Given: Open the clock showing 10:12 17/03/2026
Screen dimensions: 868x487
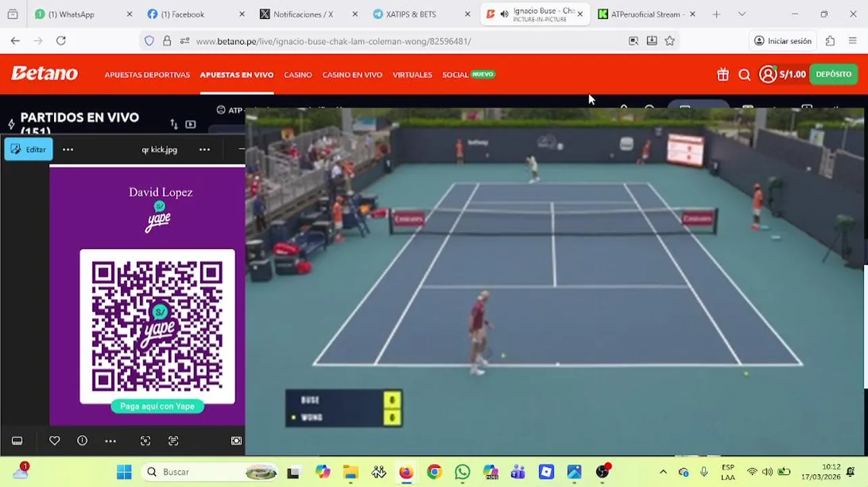Looking at the screenshot, I should [820, 471].
